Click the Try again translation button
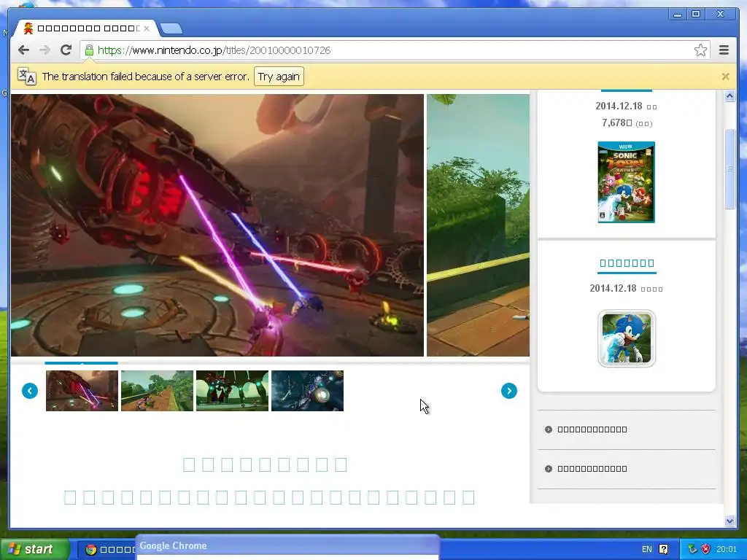The image size is (747, 560). (279, 76)
